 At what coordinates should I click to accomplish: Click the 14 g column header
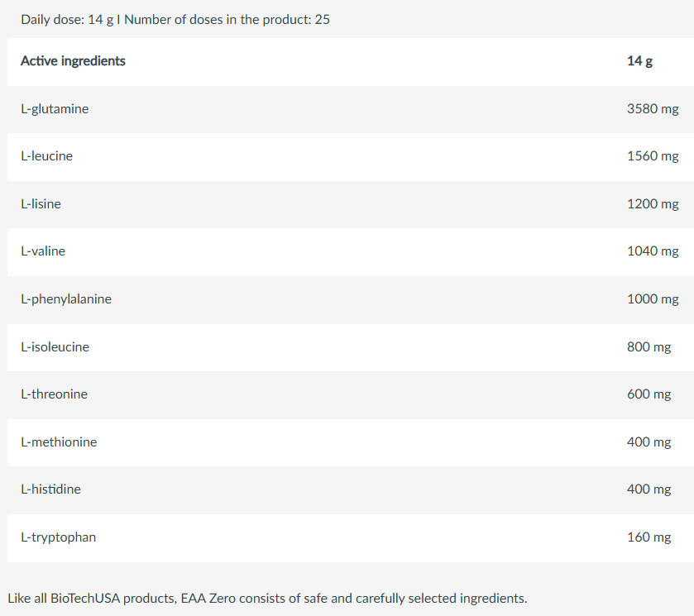click(639, 61)
